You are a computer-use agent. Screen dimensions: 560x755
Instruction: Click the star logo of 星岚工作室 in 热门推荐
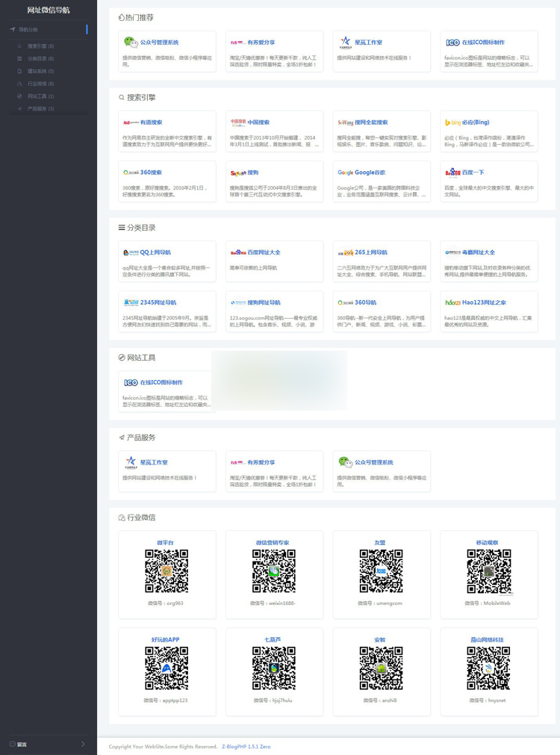point(345,43)
